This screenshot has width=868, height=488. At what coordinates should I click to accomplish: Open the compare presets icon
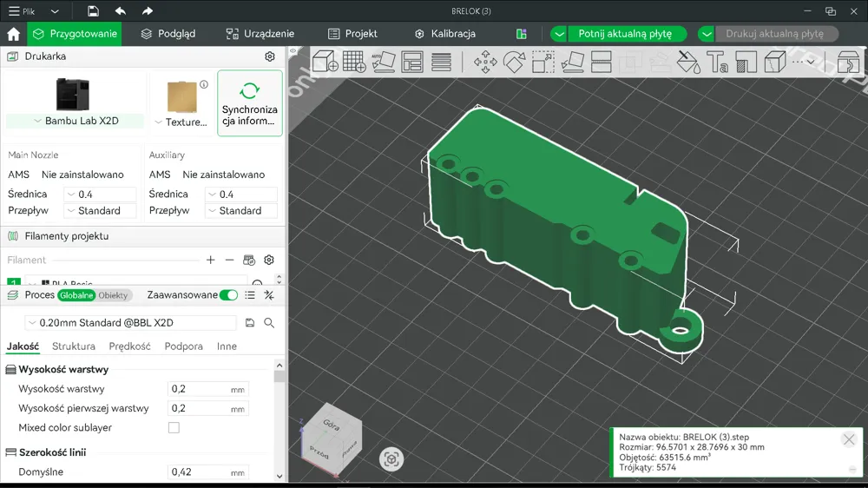click(x=269, y=295)
